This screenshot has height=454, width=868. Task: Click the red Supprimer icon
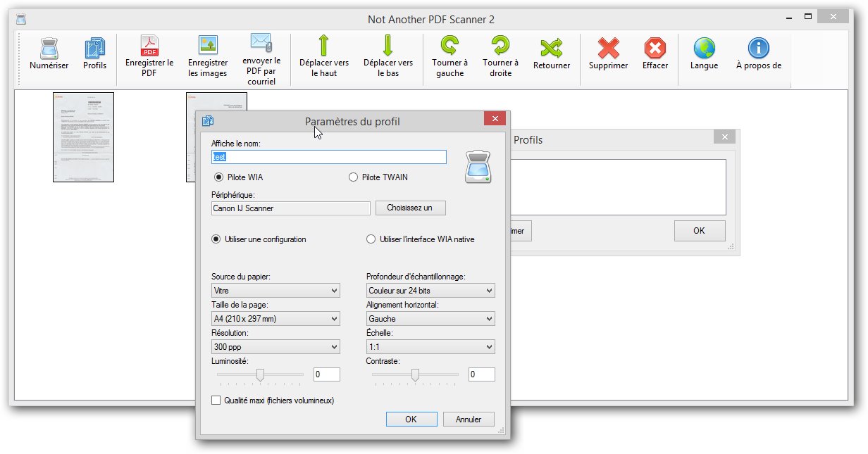[608, 49]
